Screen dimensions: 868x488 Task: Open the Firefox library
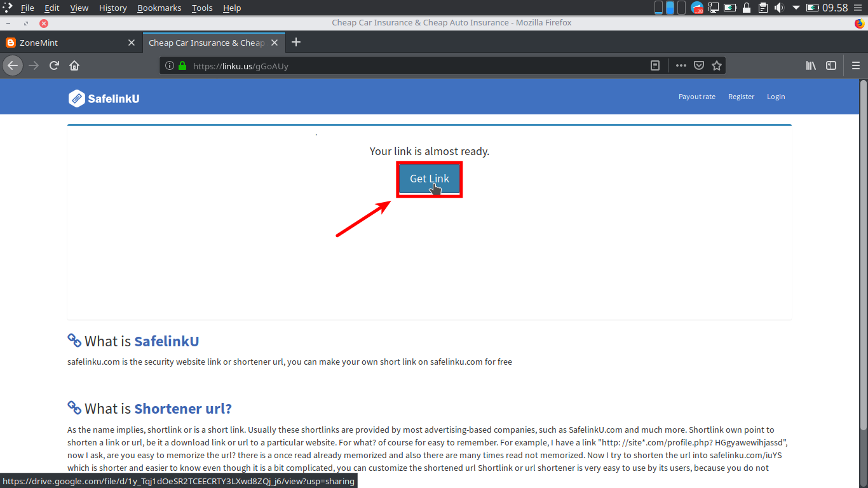click(811, 65)
